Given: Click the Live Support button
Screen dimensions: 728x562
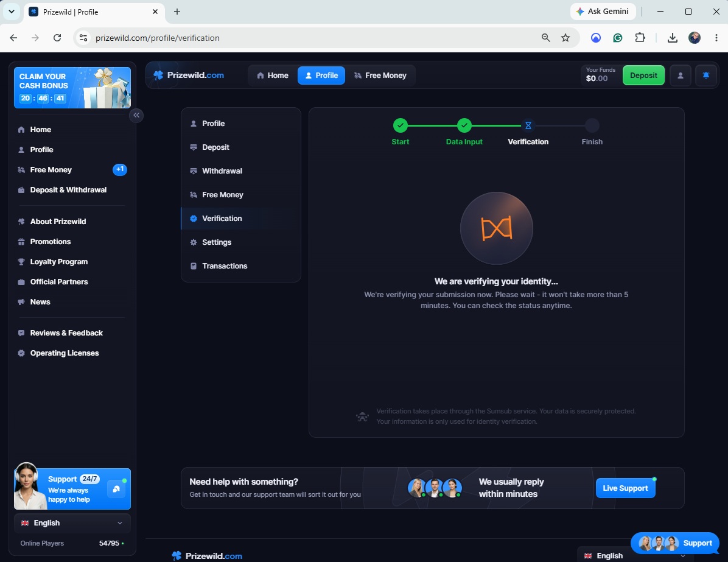Looking at the screenshot, I should pyautogui.click(x=625, y=488).
